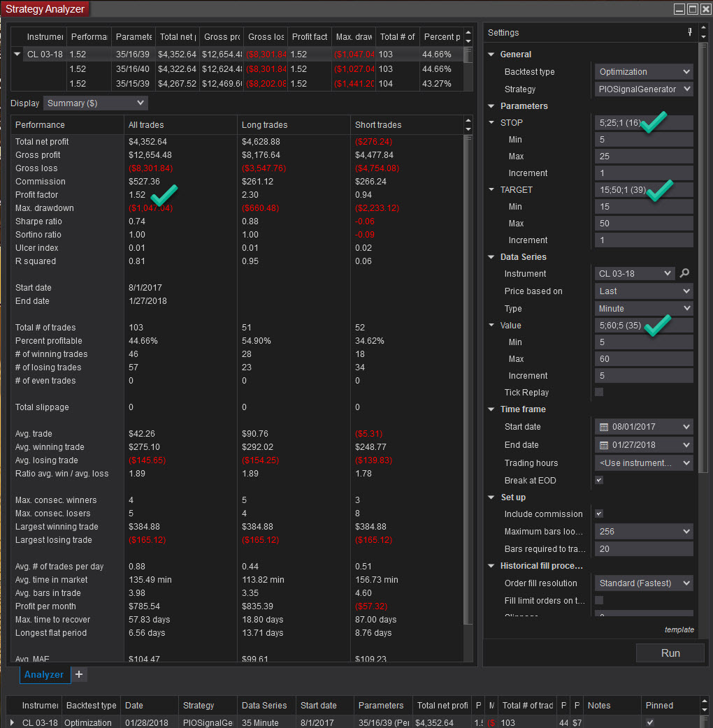This screenshot has width=713, height=728.
Task: Open Backtest type Optimization dropdown
Action: point(644,71)
